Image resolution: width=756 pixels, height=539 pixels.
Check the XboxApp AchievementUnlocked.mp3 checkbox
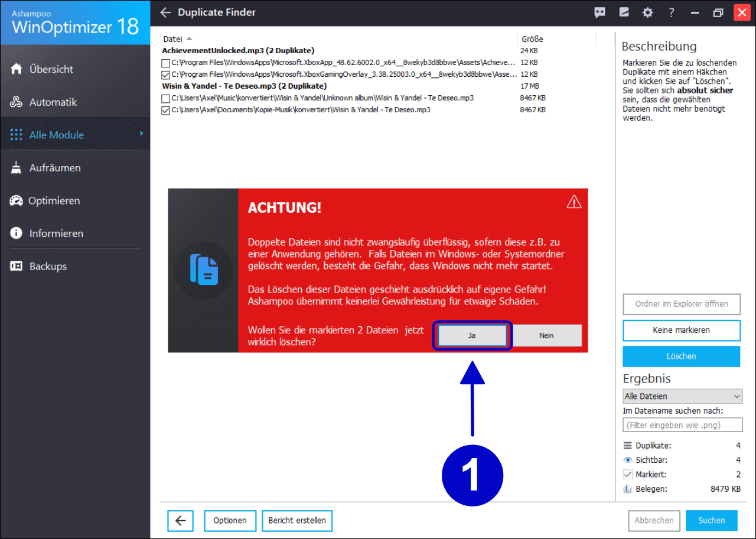click(x=165, y=63)
